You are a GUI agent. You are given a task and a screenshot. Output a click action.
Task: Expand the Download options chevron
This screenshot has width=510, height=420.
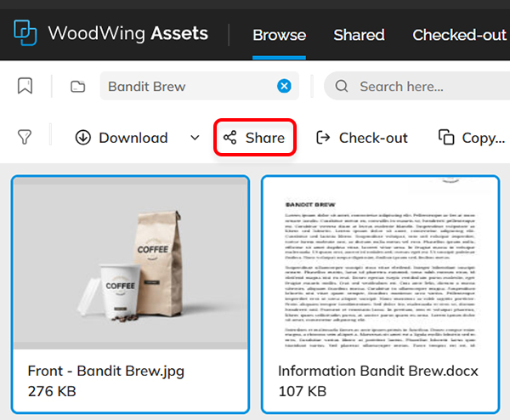pos(195,138)
